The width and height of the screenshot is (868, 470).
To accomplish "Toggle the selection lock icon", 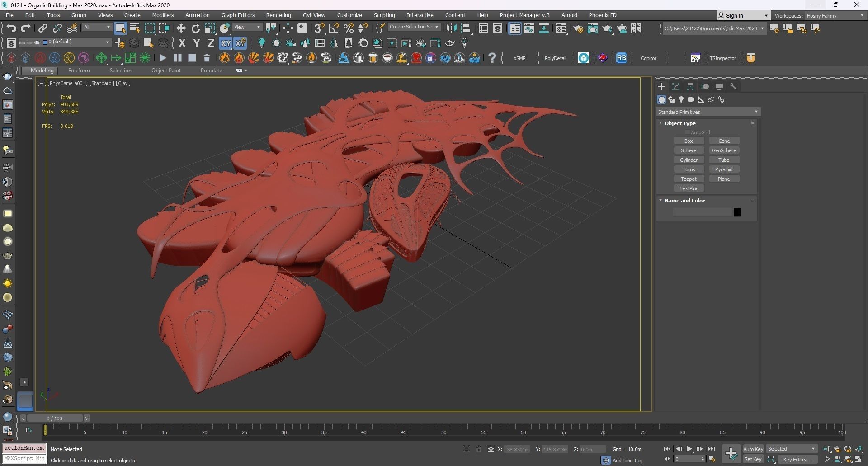I will coord(478,449).
